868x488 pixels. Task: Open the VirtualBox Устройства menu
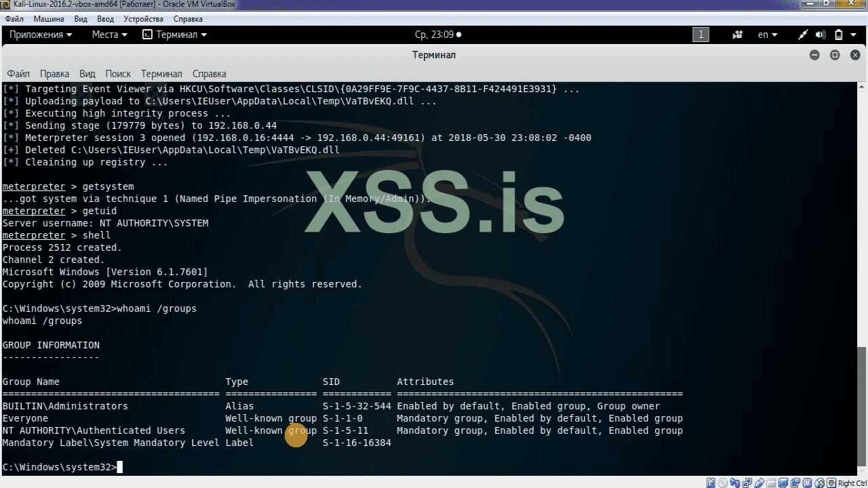point(144,19)
